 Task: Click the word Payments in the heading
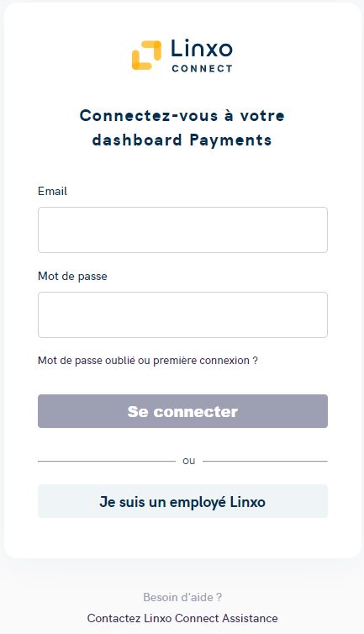230,140
